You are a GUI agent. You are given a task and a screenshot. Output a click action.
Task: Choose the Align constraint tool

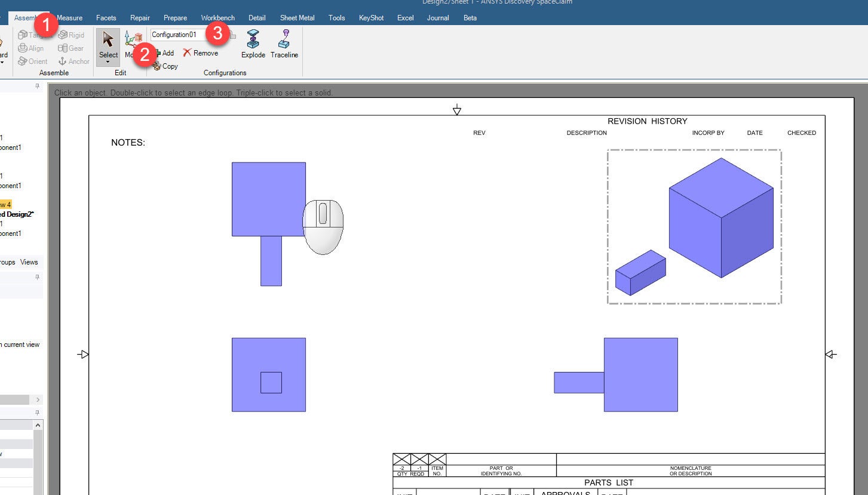(31, 48)
